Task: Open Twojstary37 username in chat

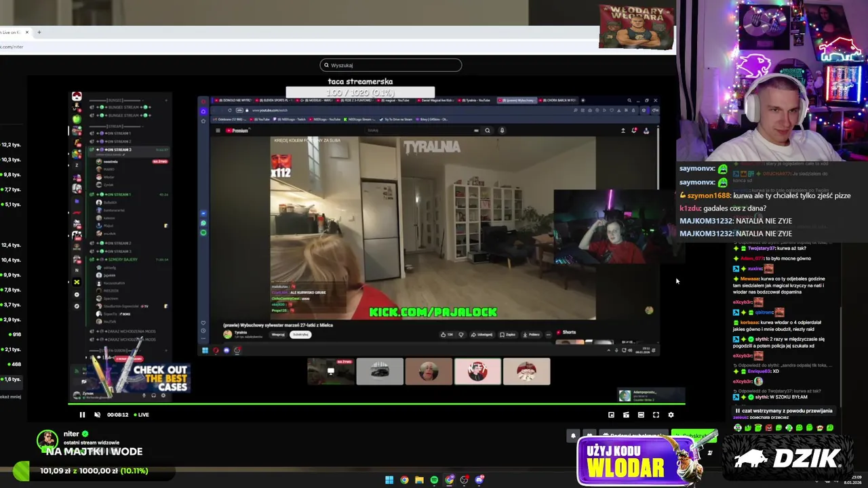Action: tap(761, 249)
